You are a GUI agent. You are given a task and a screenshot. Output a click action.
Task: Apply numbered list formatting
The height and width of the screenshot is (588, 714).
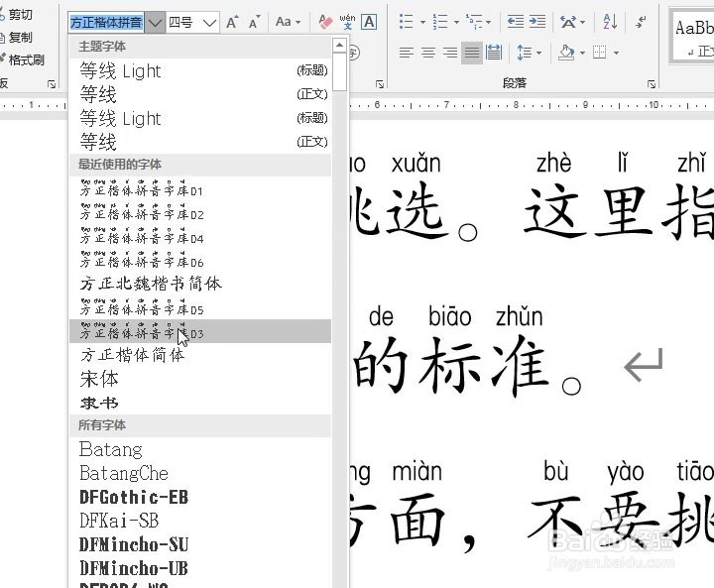pos(440,22)
